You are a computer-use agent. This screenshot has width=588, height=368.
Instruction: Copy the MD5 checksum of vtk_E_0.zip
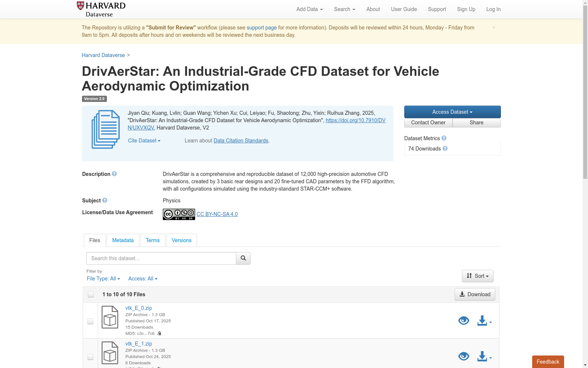pos(159,333)
